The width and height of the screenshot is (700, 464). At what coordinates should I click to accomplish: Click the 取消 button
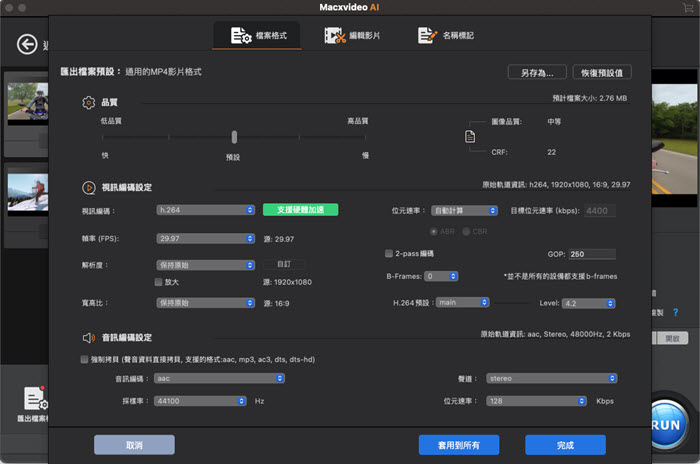point(134,445)
